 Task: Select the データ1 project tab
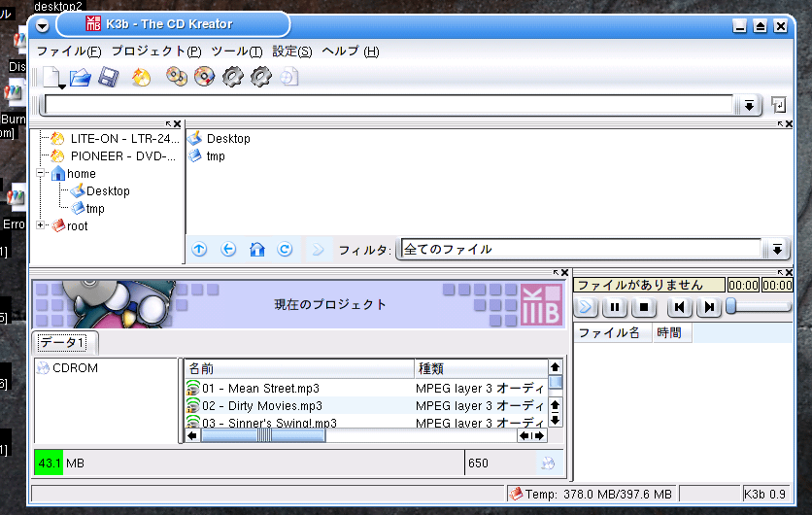pos(64,342)
